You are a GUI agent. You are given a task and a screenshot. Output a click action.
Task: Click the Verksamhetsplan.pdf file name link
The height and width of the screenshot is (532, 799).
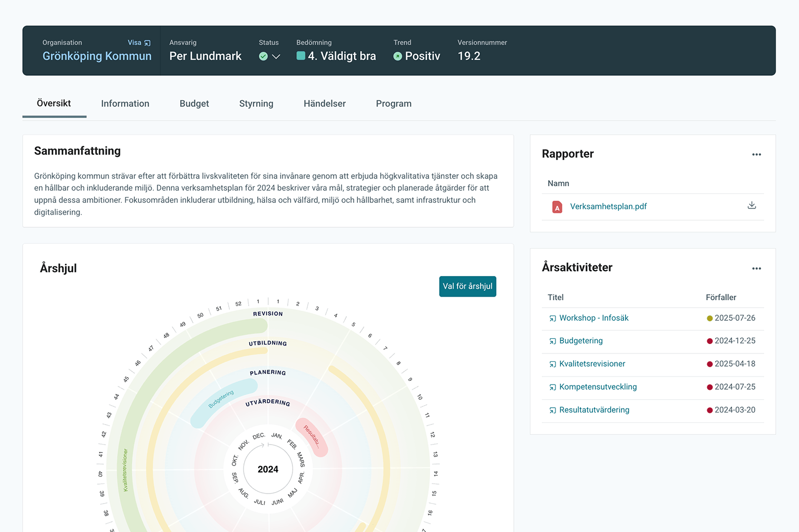(x=608, y=206)
